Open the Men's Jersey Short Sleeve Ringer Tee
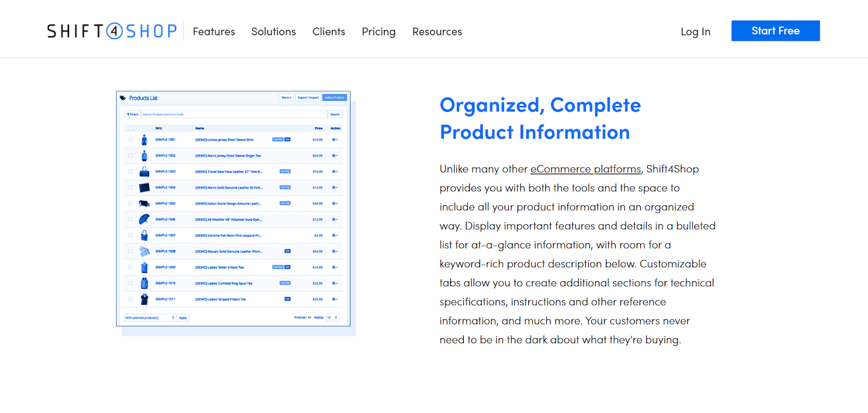The image size is (868, 413). click(228, 156)
